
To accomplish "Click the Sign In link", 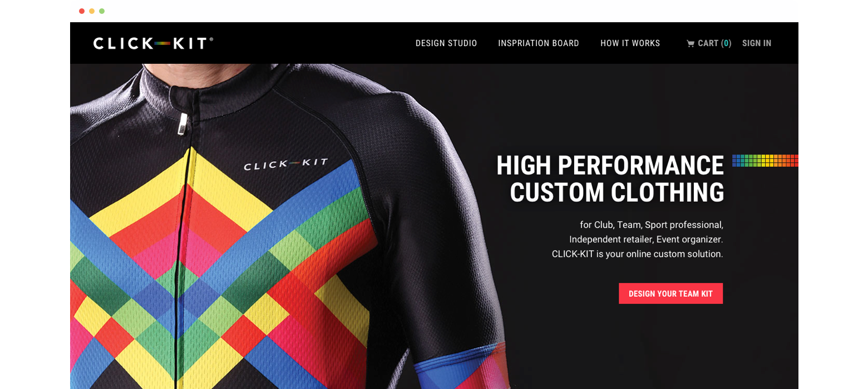I will pos(757,43).
